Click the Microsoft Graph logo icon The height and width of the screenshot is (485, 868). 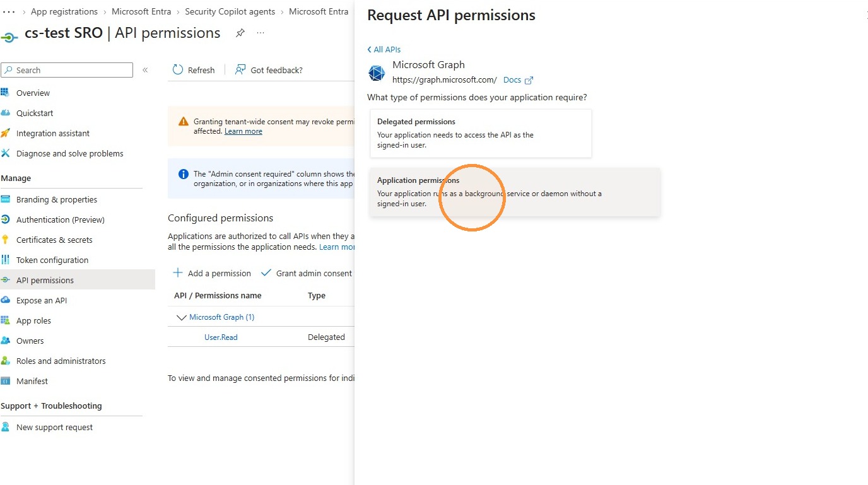point(377,73)
